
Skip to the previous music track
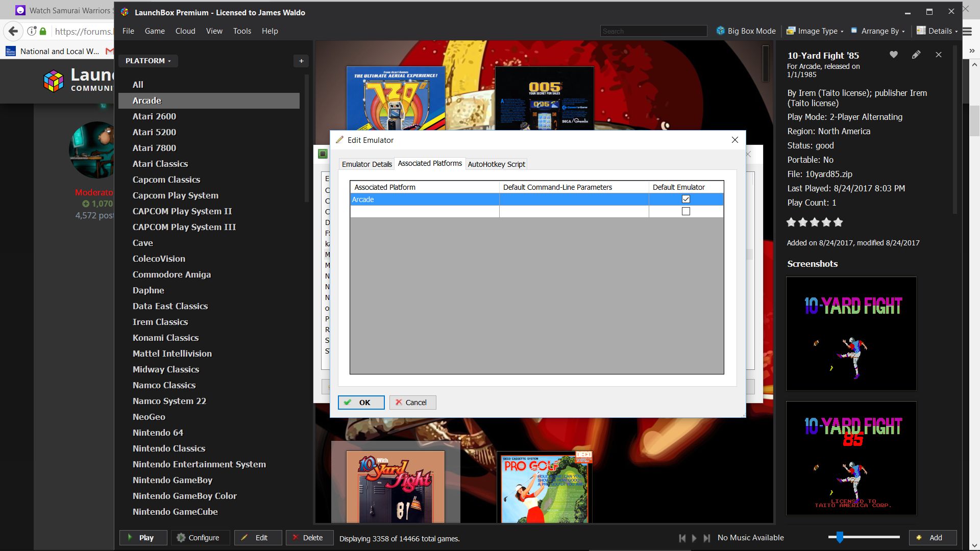pyautogui.click(x=682, y=538)
